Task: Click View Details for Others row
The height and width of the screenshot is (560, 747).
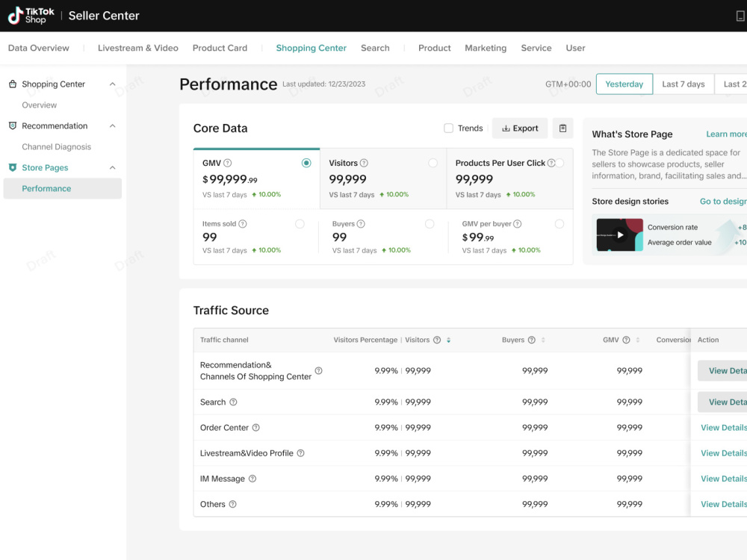Action: pyautogui.click(x=724, y=504)
